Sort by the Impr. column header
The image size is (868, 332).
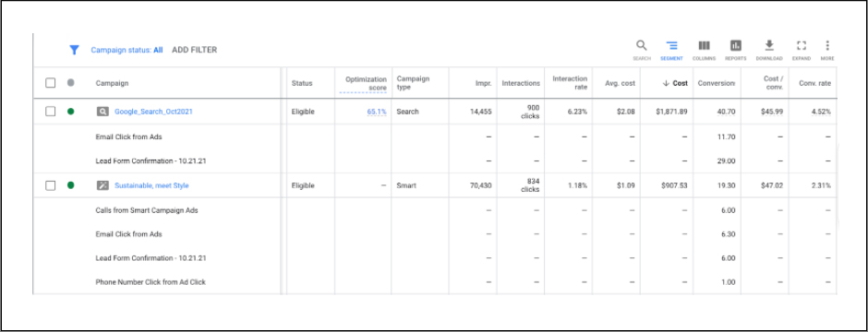483,83
